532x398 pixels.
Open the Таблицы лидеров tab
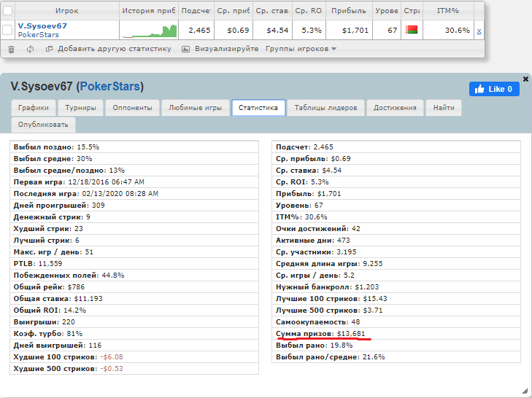tap(325, 108)
